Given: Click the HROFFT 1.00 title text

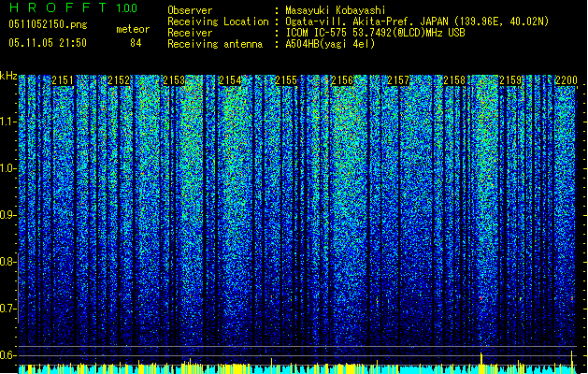Looking at the screenshot, I should (x=74, y=7).
